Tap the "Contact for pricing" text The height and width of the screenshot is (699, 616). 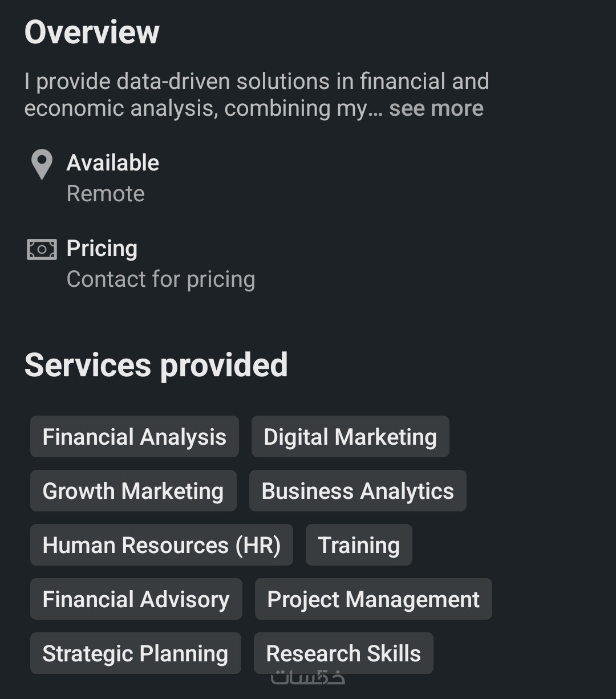(x=161, y=279)
